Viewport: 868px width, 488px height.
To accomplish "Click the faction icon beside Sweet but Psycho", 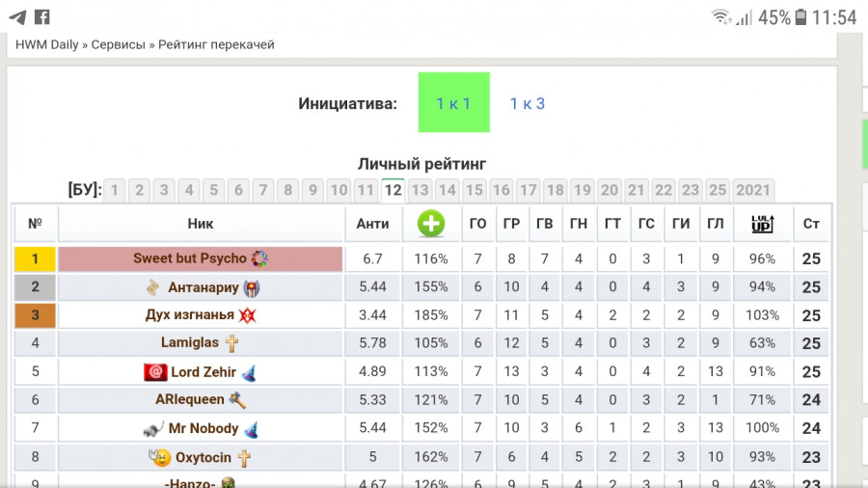I will pyautogui.click(x=259, y=258).
